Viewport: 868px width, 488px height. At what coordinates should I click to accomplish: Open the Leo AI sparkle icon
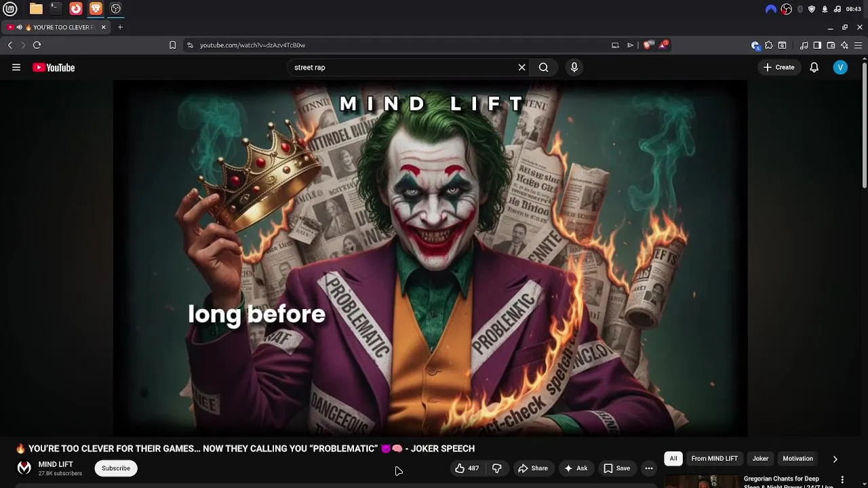tap(844, 45)
